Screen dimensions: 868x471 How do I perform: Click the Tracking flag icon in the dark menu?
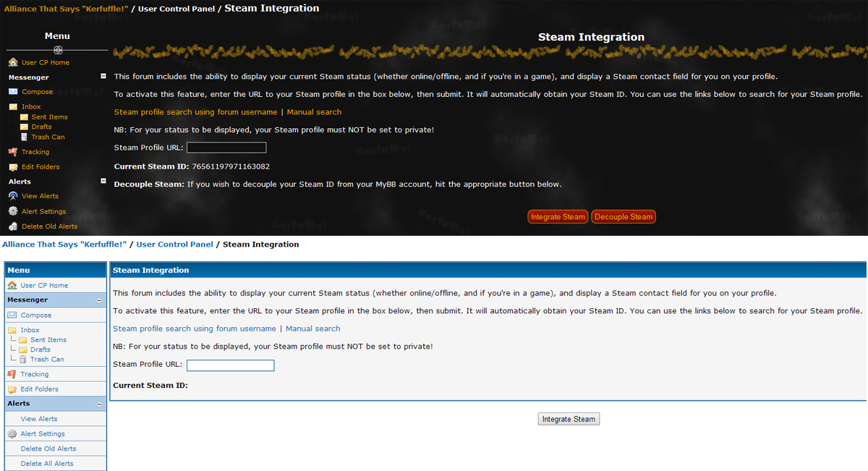coord(13,152)
